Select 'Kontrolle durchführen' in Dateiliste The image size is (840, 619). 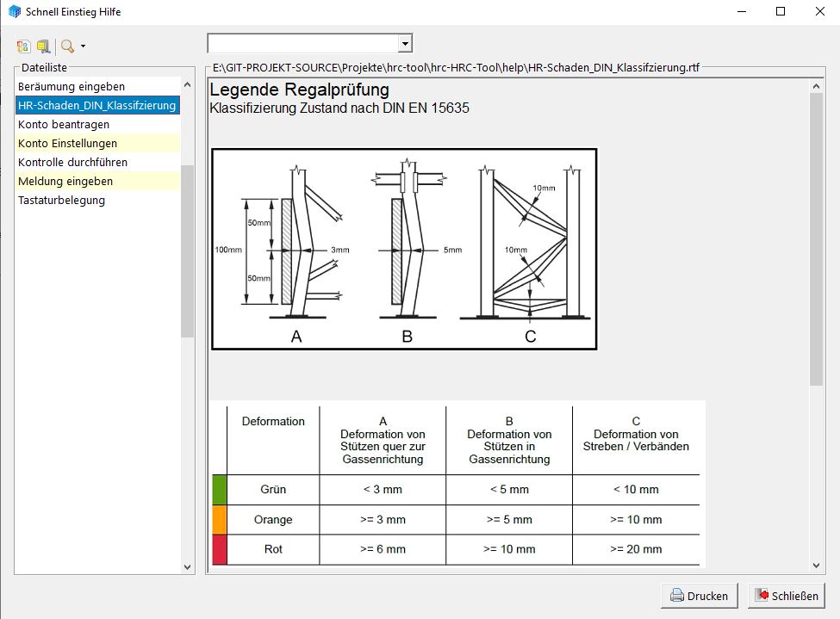72,163
